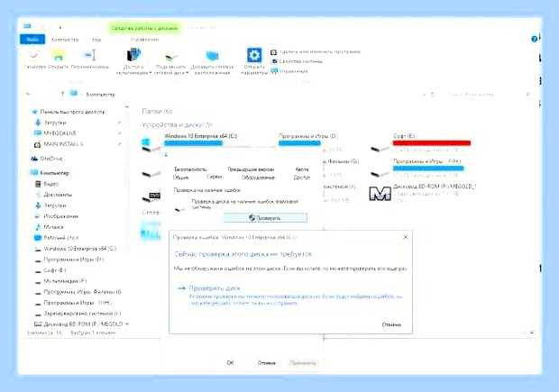Click the blue usage bar of drive C:

click(x=193, y=143)
